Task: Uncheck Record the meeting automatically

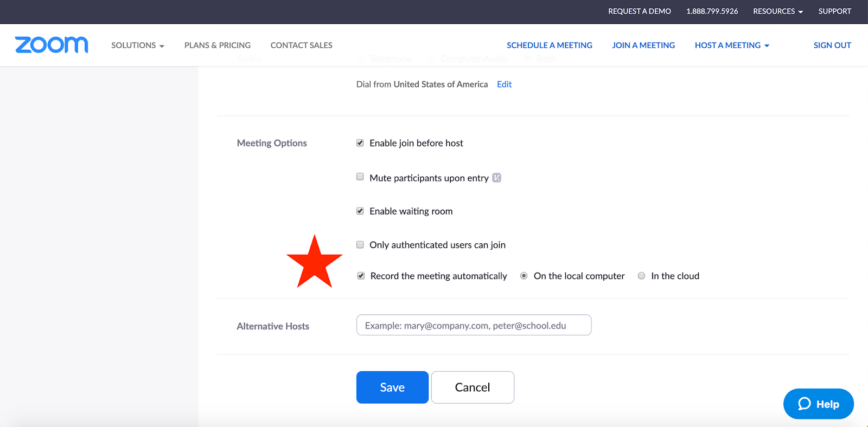Action: (361, 276)
